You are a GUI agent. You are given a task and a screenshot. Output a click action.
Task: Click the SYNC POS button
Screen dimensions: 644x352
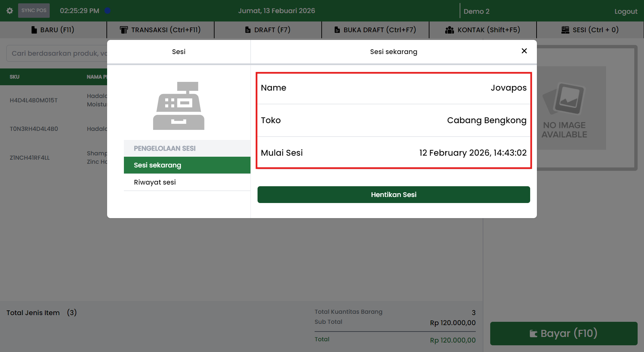[x=34, y=11]
